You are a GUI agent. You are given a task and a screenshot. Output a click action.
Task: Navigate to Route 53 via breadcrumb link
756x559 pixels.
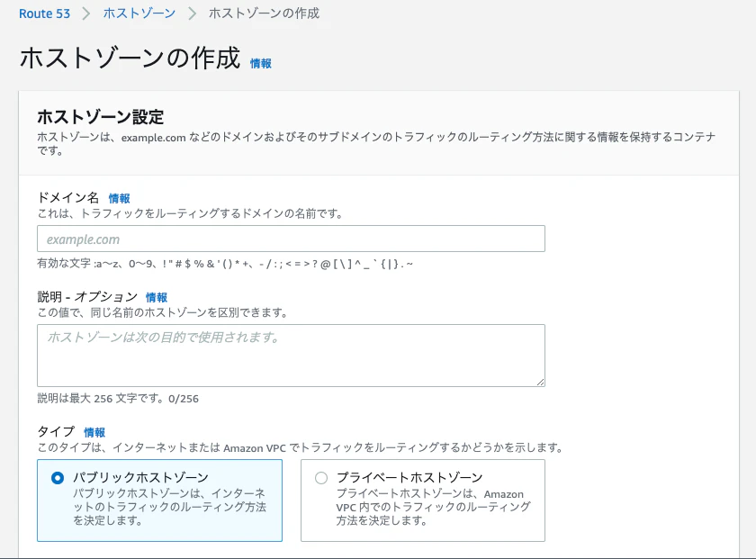44,14
